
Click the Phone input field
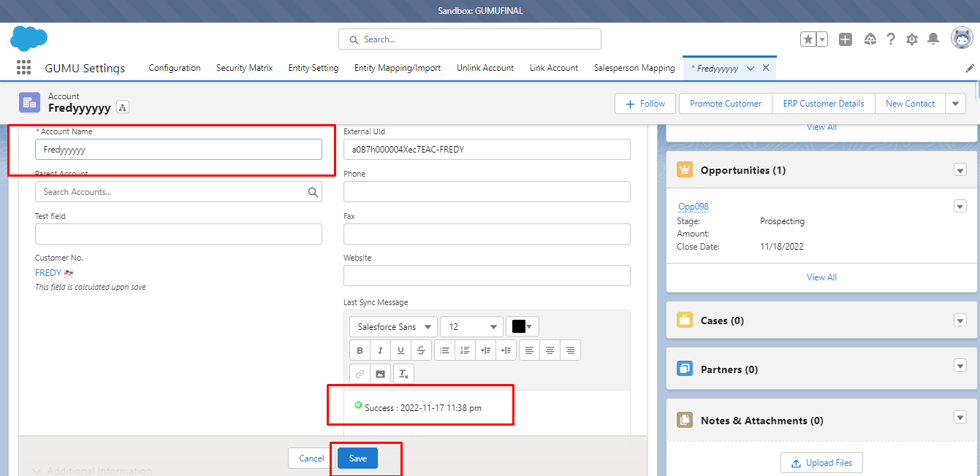coord(487,192)
